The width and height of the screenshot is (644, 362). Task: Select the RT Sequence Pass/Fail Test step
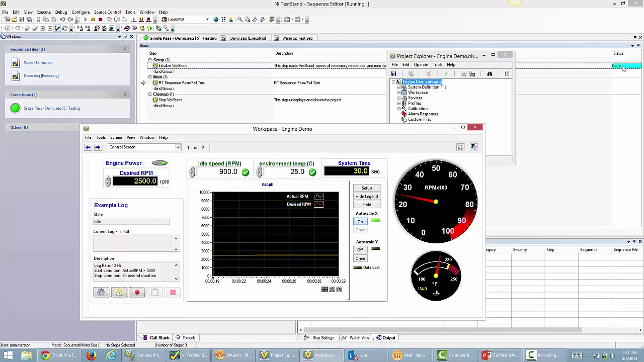(182, 83)
